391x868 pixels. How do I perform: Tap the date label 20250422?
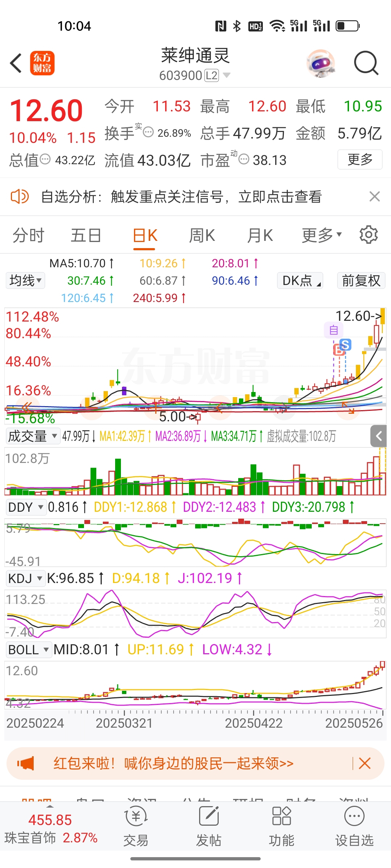(253, 723)
